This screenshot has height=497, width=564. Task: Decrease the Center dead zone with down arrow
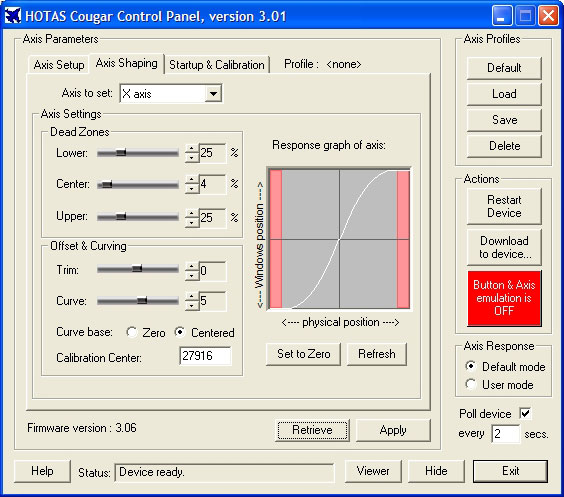coord(192,189)
